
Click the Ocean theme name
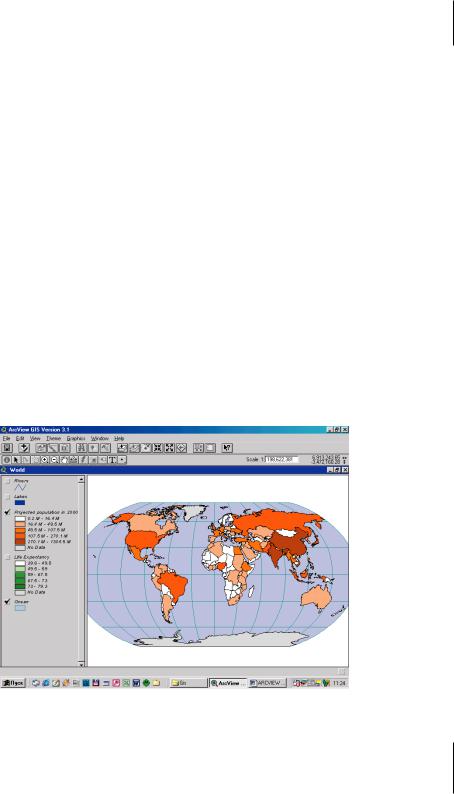21,602
